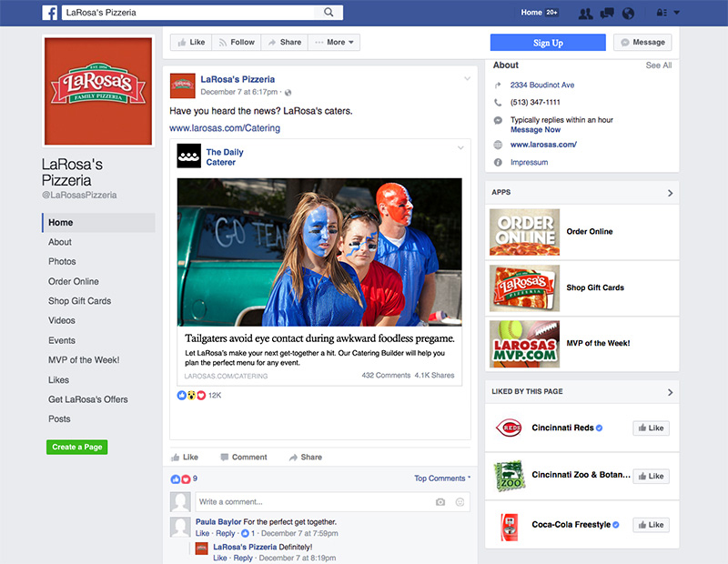728x564 pixels.
Task: Click the Comment action under the post
Action: tap(244, 458)
